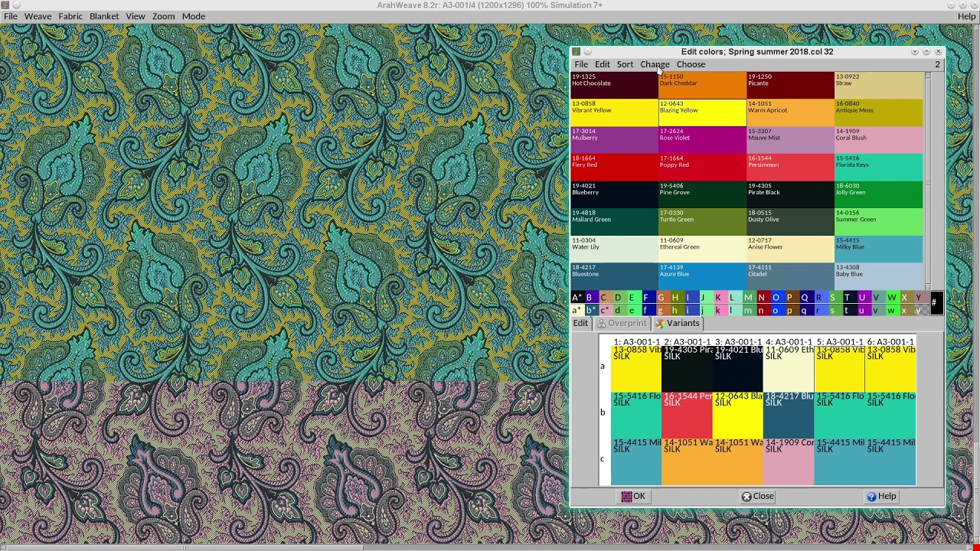Click the Edit colors palette vertical scrollbar
Image resolution: width=980 pixels, height=551 pixels.
(928, 181)
